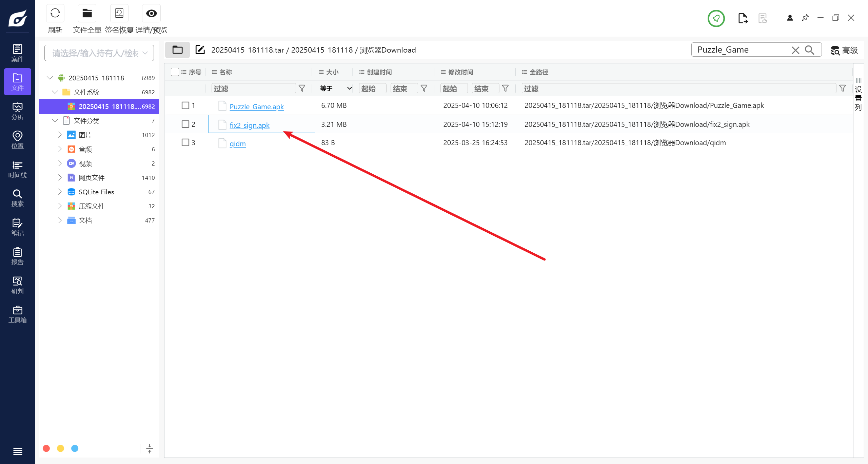868x464 pixels.
Task: Open the 等于 size comparison dropdown
Action: 336,89
